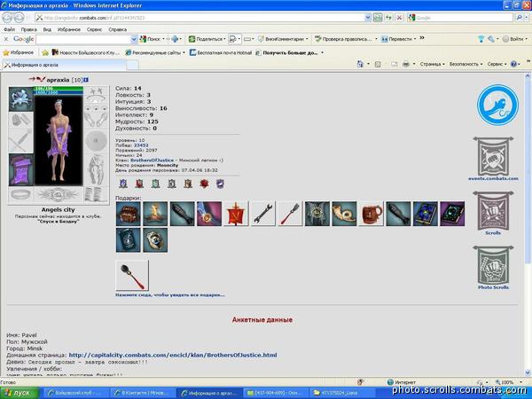Click the blue spellbook gift

[425, 214]
